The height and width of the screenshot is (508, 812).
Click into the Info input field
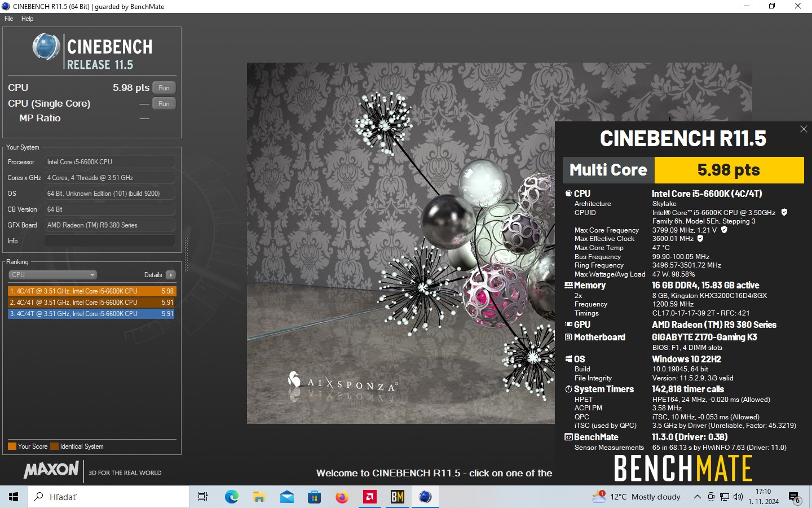tap(109, 241)
